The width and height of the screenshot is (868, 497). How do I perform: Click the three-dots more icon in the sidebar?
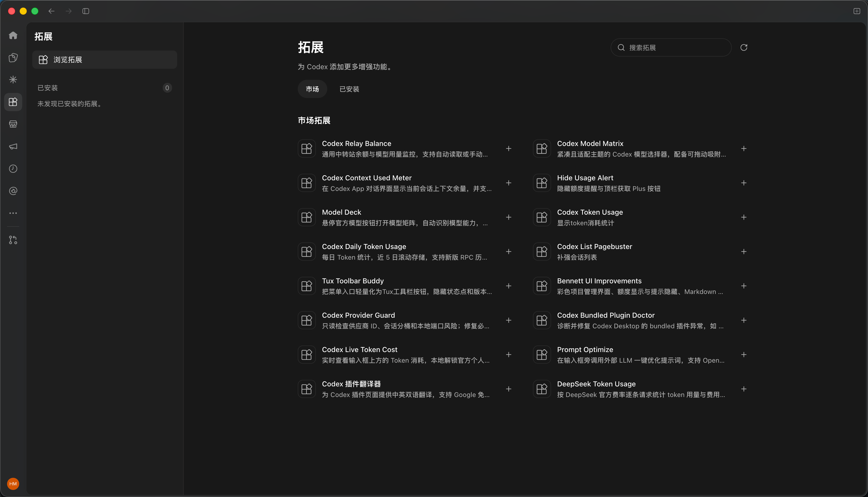tap(13, 213)
